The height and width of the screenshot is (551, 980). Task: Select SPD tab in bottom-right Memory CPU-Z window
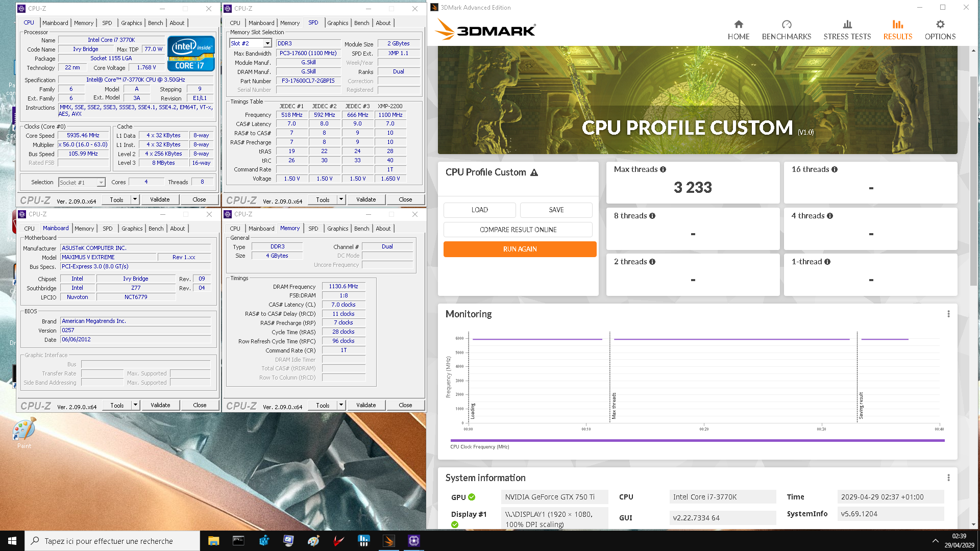[x=313, y=229]
